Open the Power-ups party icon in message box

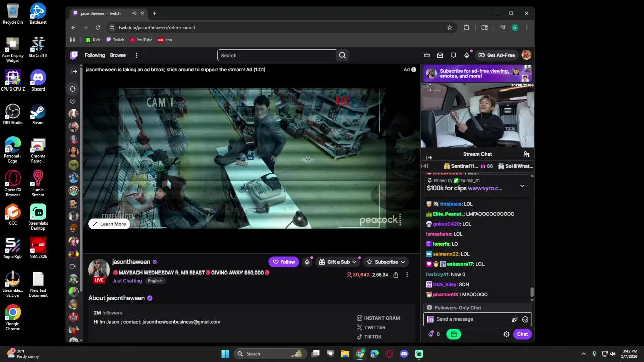coord(514,319)
